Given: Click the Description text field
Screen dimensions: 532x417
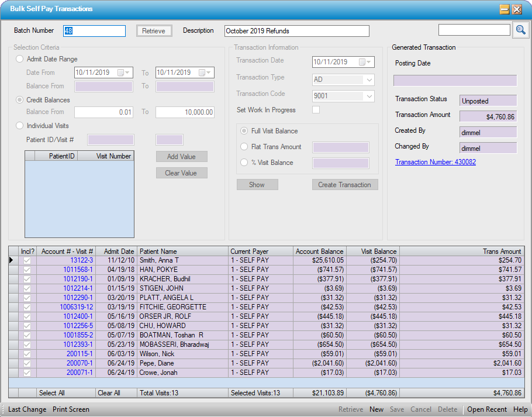Looking at the screenshot, I should pos(296,31).
